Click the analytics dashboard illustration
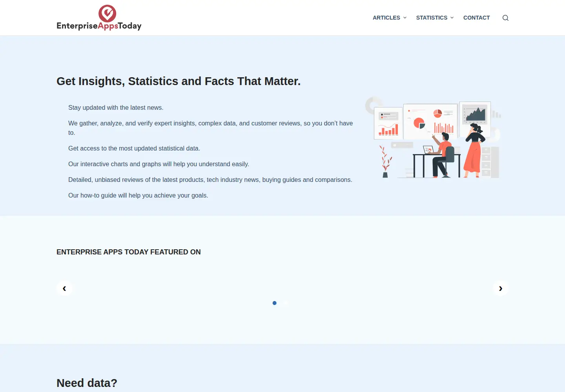Image resolution: width=565 pixels, height=392 pixels. [x=433, y=138]
